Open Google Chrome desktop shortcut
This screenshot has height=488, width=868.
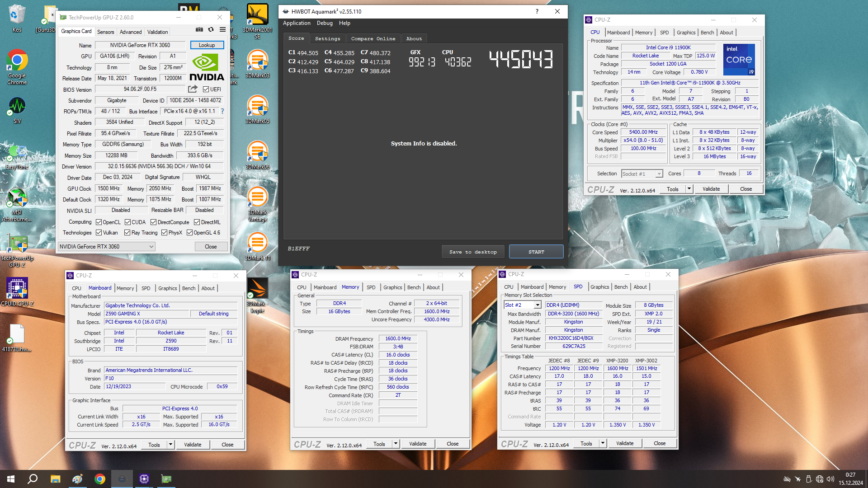(x=17, y=67)
